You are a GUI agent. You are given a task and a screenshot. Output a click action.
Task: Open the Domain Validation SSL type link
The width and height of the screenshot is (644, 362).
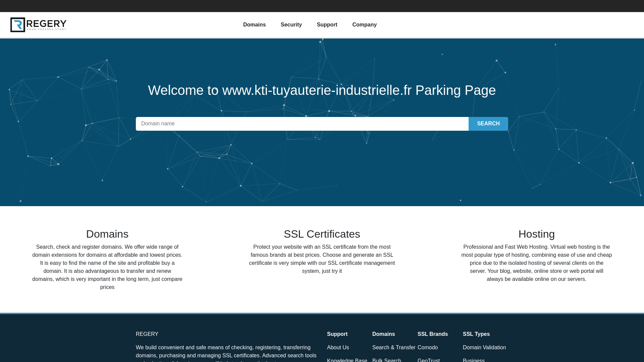click(x=484, y=348)
